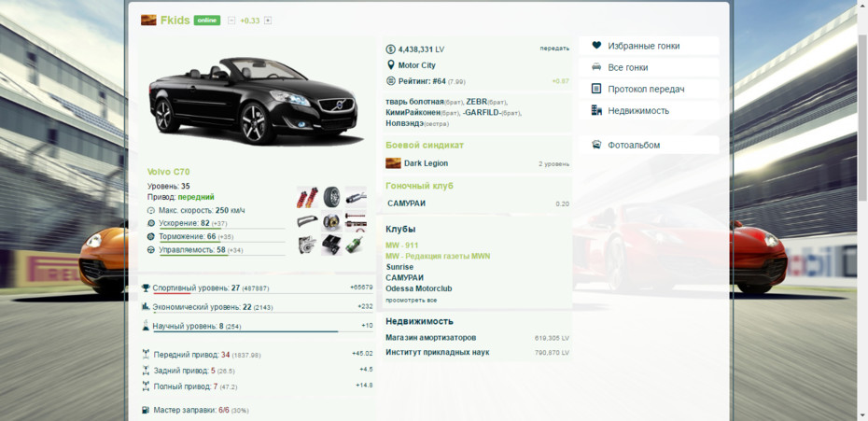
Task: Click the money coin icon beside 4,438,331 LV
Action: pyautogui.click(x=391, y=49)
